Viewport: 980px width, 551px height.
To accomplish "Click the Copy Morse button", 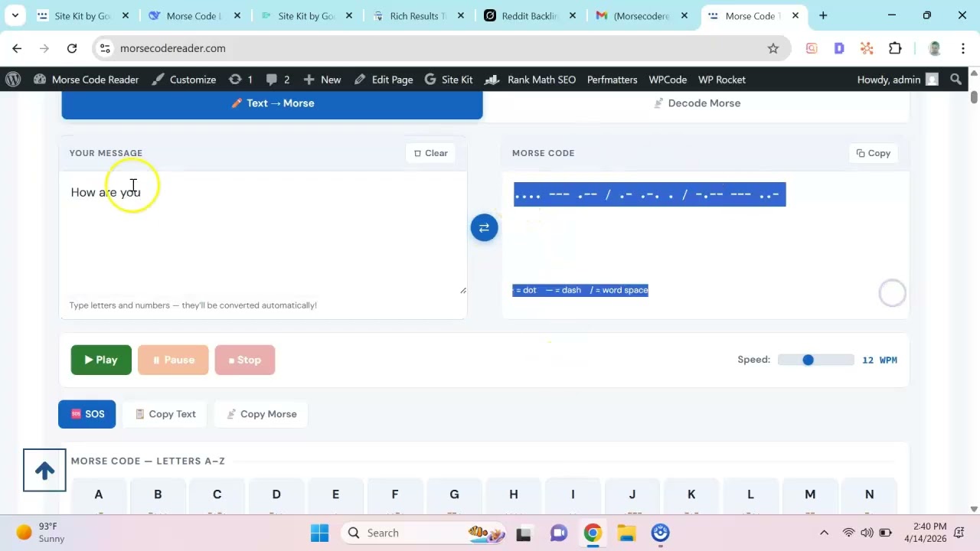I will pos(261,414).
